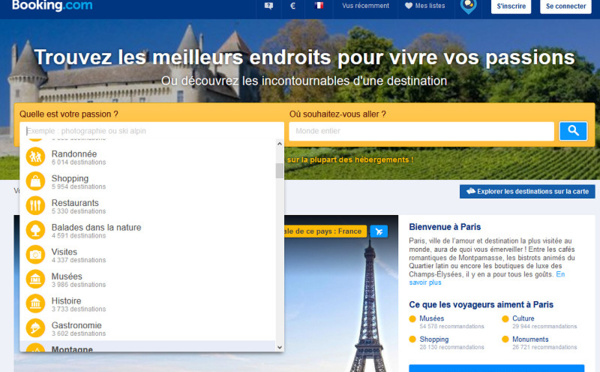The height and width of the screenshot is (372, 600).
Task: Click the airplane icon next to France
Action: [x=379, y=232]
